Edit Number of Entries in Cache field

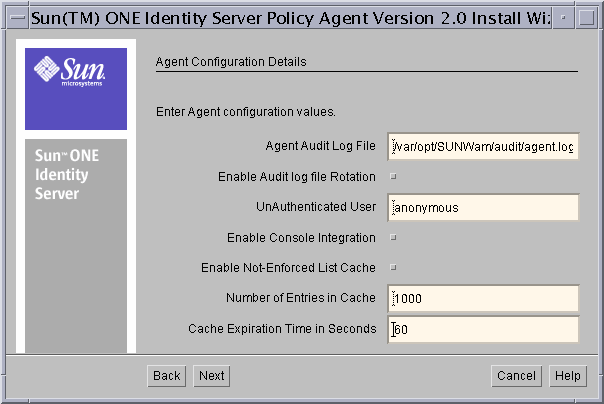coord(483,298)
